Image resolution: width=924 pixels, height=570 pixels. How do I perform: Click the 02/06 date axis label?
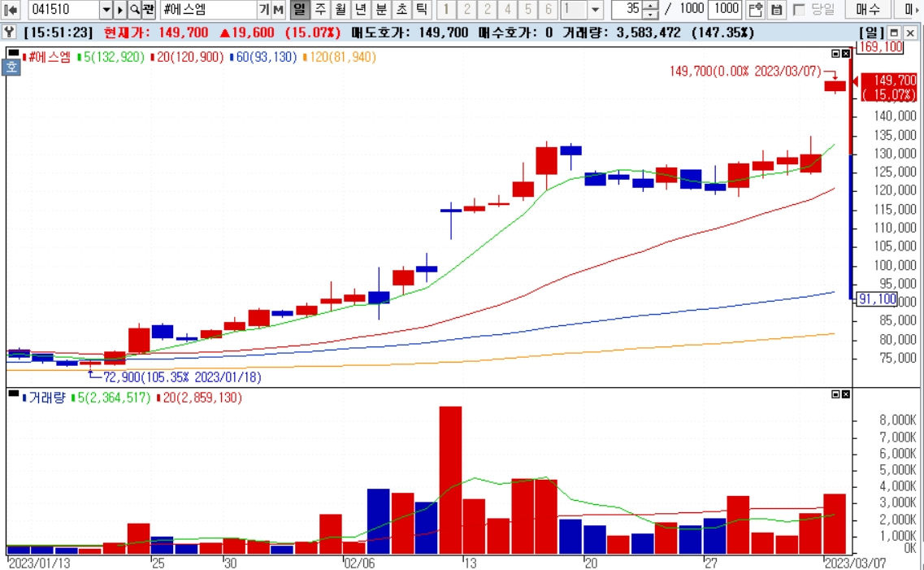pyautogui.click(x=359, y=563)
